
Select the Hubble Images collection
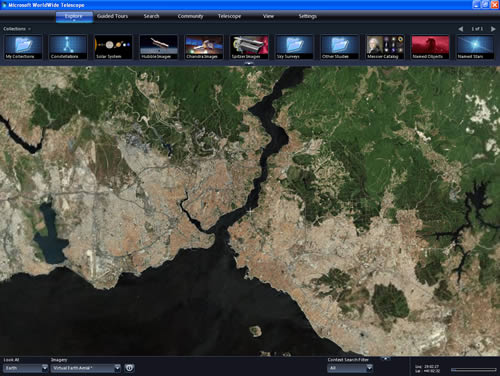point(159,47)
